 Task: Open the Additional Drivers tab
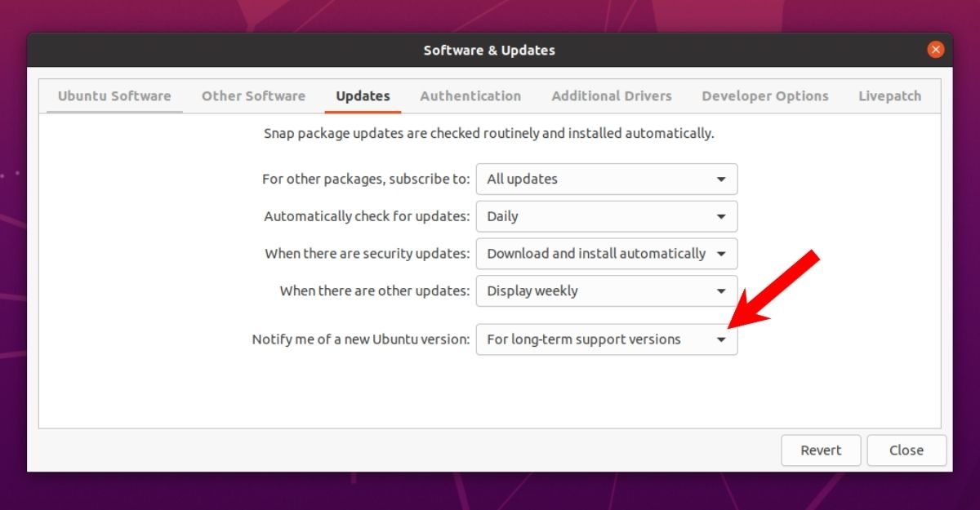coord(612,95)
